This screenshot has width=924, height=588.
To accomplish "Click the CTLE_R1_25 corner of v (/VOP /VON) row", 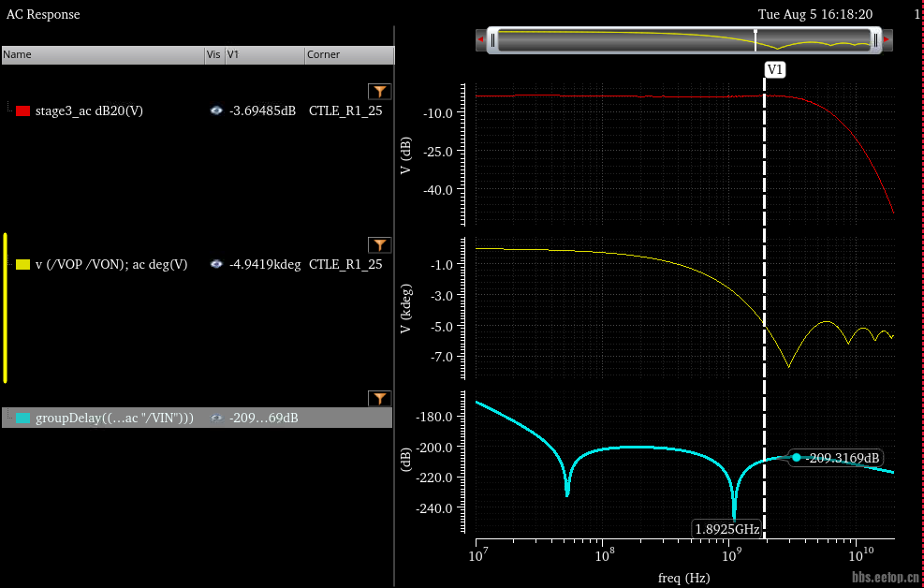I will pos(345,265).
